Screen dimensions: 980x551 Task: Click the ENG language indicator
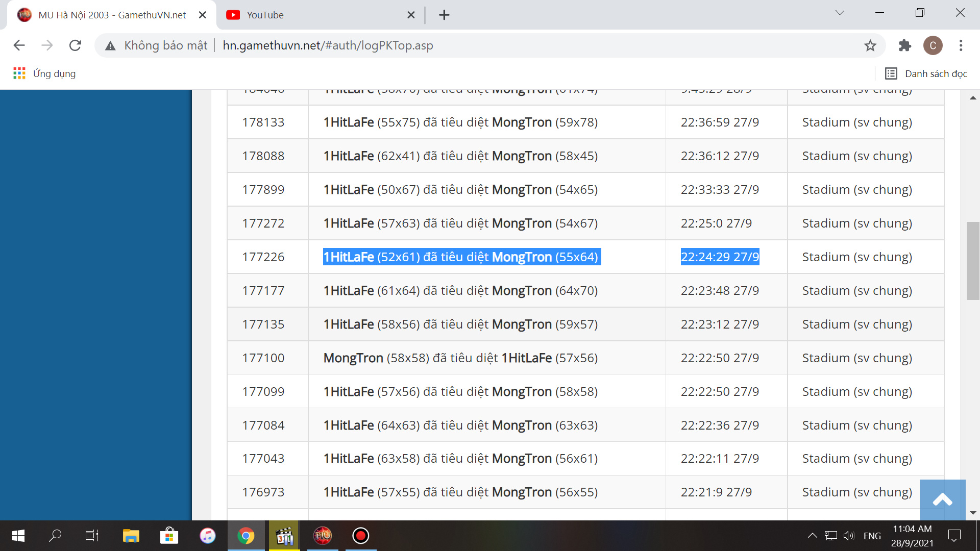(872, 536)
